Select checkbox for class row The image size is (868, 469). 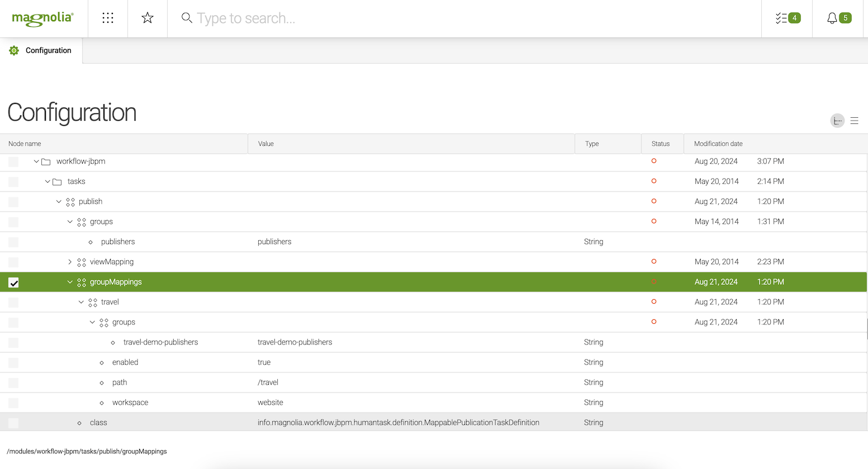pos(13,423)
